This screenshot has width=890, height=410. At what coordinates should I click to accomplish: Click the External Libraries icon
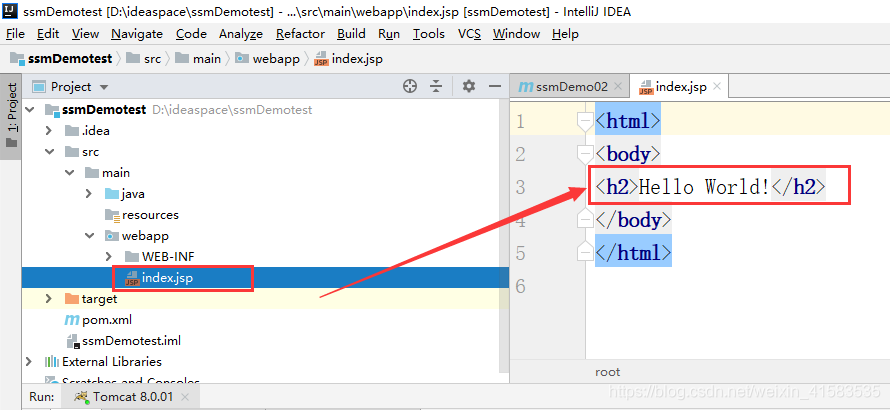[52, 362]
